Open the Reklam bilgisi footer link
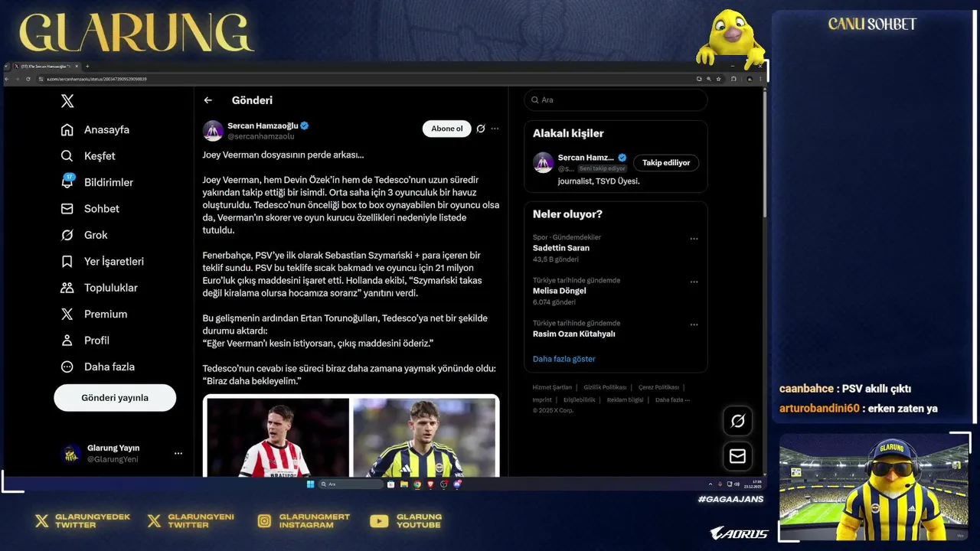980x551 pixels. click(626, 399)
